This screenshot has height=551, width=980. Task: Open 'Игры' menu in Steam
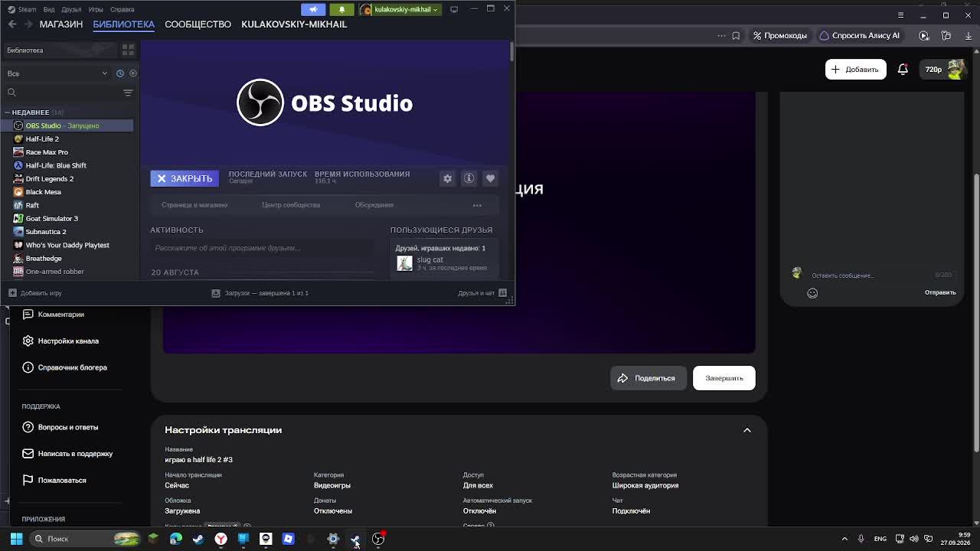96,9
